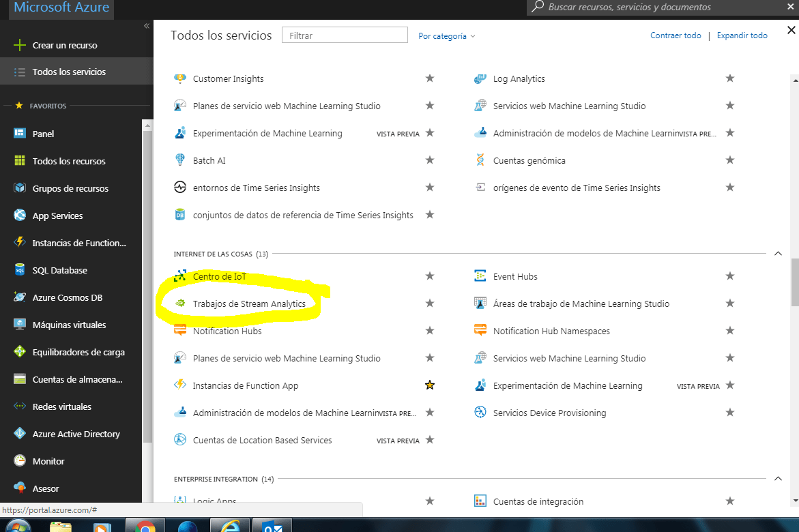
Task: Click Microsoft Azure portal title
Action: [x=61, y=7]
